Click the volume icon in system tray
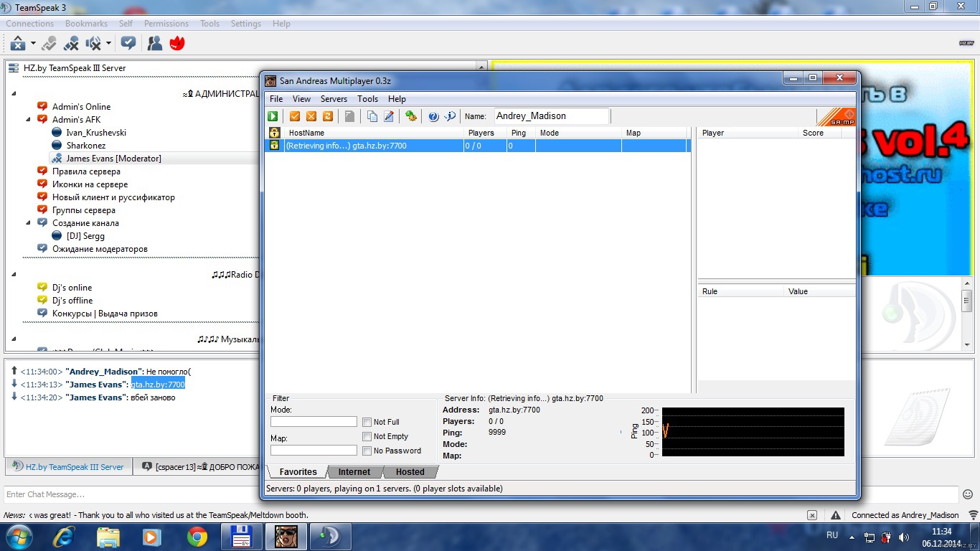Screen dimensions: 980x551 pos(903,537)
